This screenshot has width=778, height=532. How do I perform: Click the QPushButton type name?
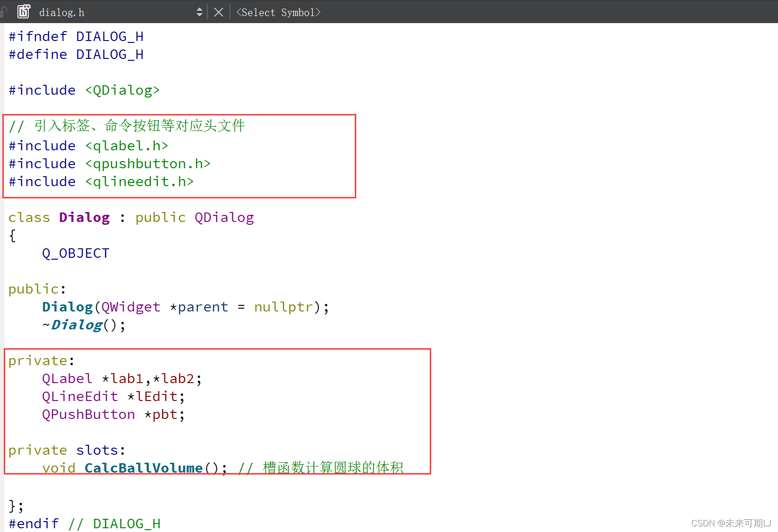click(88, 415)
